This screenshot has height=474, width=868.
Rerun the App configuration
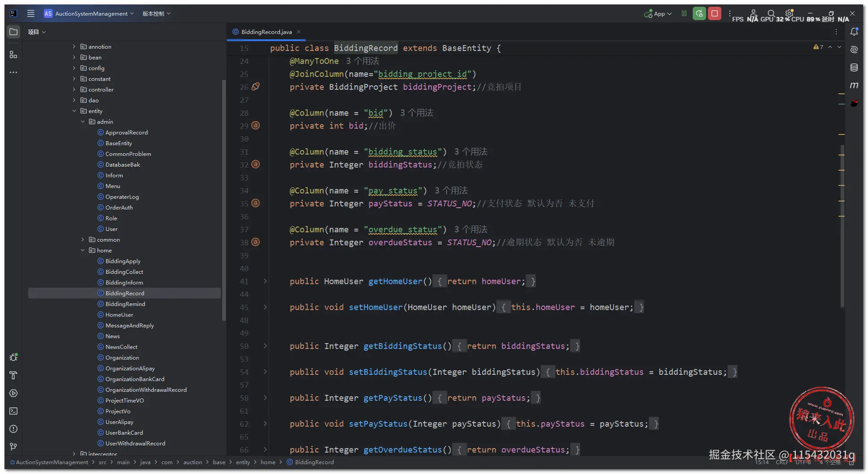tap(699, 13)
